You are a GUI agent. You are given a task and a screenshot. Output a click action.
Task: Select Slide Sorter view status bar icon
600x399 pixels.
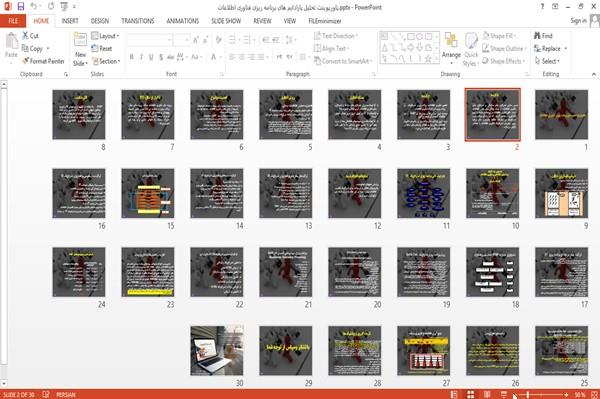(x=471, y=394)
